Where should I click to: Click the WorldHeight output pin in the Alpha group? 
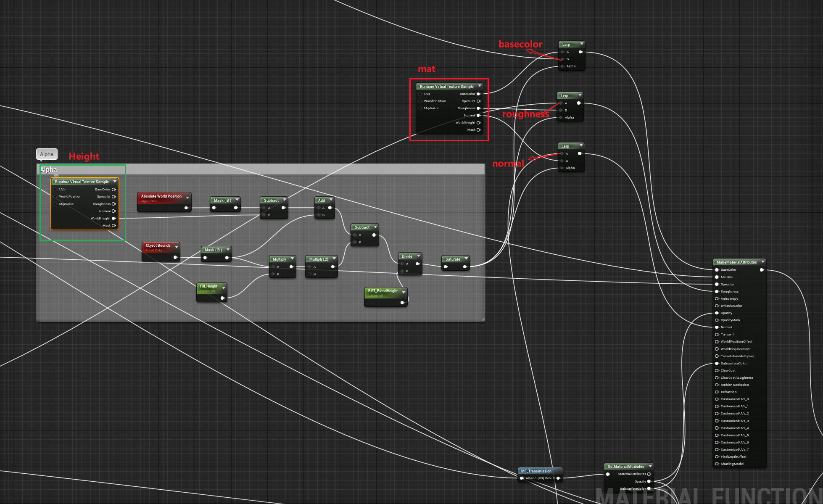click(x=113, y=218)
